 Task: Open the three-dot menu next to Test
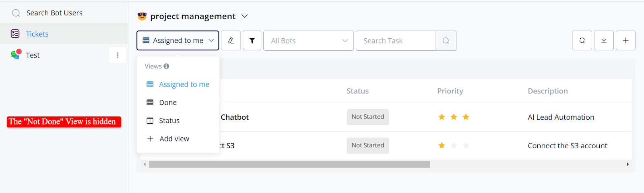pos(118,55)
